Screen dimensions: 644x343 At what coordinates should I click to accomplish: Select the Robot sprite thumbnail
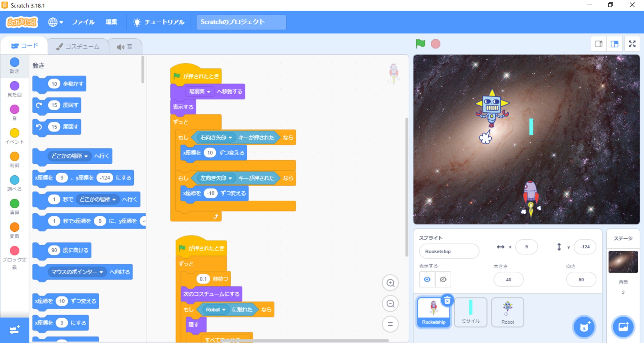(x=507, y=312)
